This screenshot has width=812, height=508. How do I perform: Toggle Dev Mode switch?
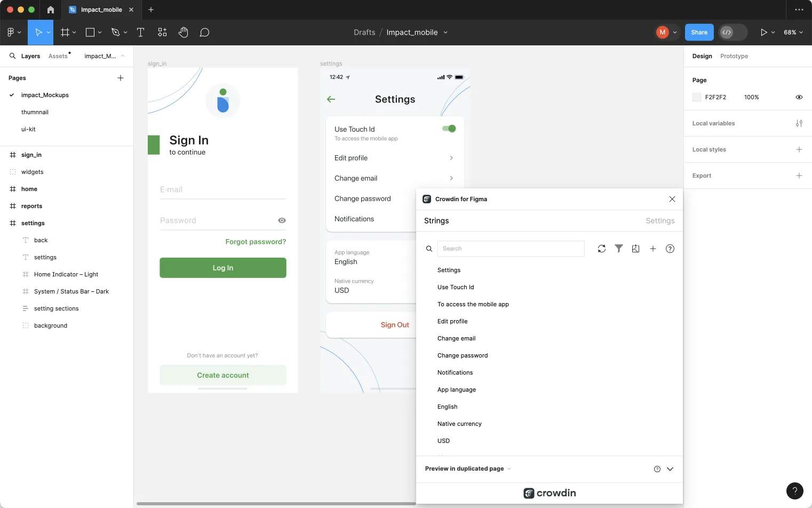(x=733, y=33)
